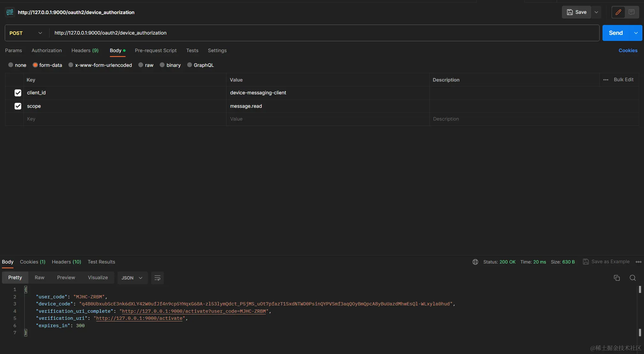
Task: Open the response Headers (10) tab
Action: 66,262
